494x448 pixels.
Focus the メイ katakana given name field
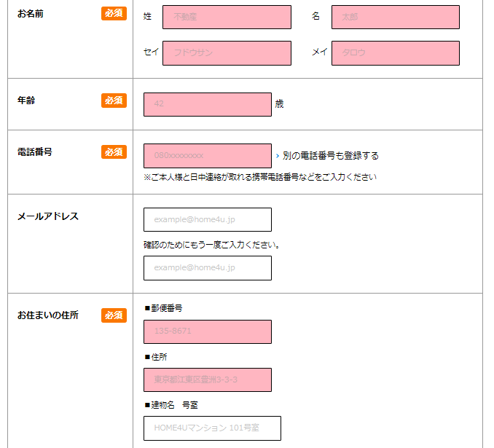[x=395, y=53]
